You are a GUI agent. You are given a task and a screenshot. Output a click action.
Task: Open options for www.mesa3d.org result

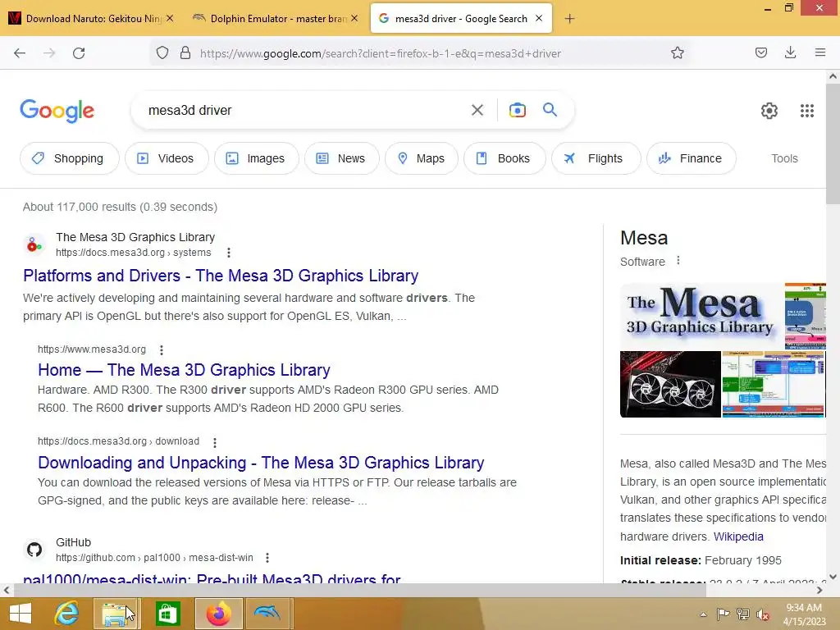click(x=162, y=349)
